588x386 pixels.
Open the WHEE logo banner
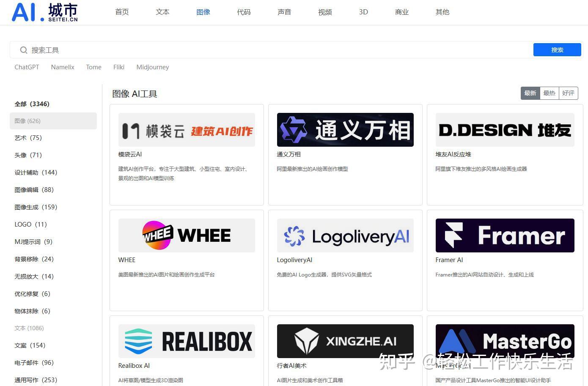[187, 235]
